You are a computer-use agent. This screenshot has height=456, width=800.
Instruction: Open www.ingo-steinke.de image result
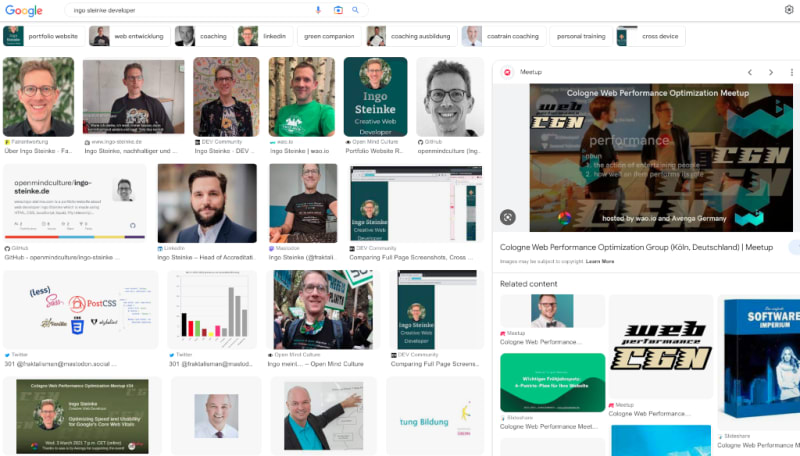click(x=134, y=96)
